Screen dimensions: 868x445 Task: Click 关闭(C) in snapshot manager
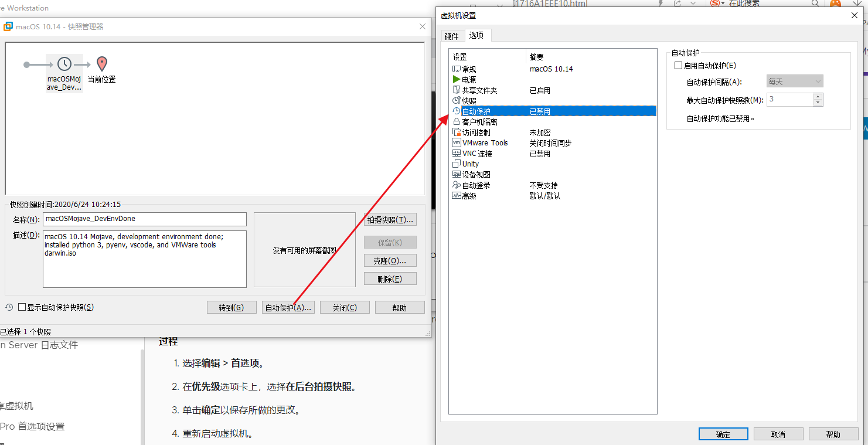pyautogui.click(x=345, y=308)
